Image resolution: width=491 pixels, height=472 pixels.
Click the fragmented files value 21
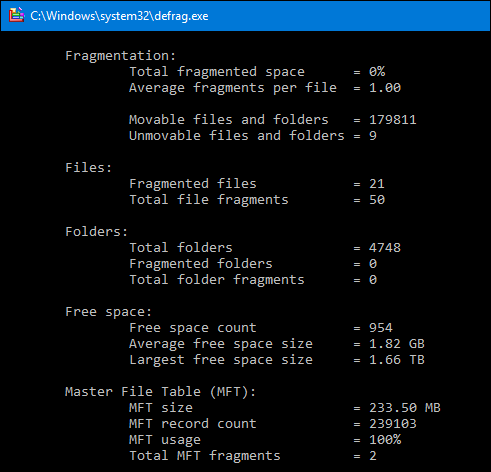click(377, 184)
